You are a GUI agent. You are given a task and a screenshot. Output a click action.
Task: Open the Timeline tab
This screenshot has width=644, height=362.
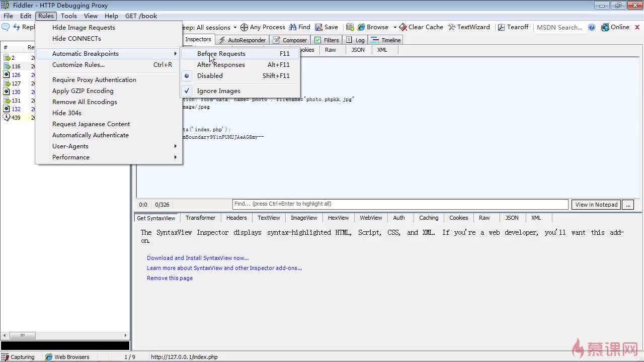click(386, 40)
